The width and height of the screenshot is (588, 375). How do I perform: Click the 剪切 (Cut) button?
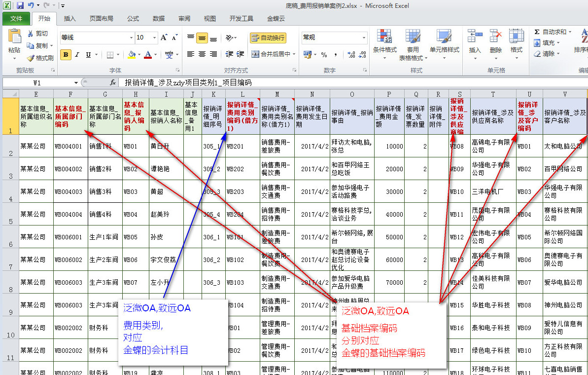coord(37,34)
